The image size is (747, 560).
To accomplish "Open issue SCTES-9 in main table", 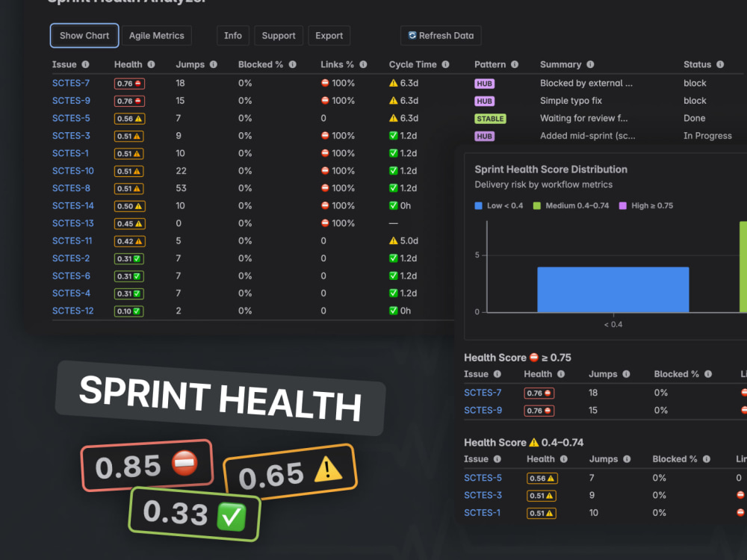I will 71,101.
